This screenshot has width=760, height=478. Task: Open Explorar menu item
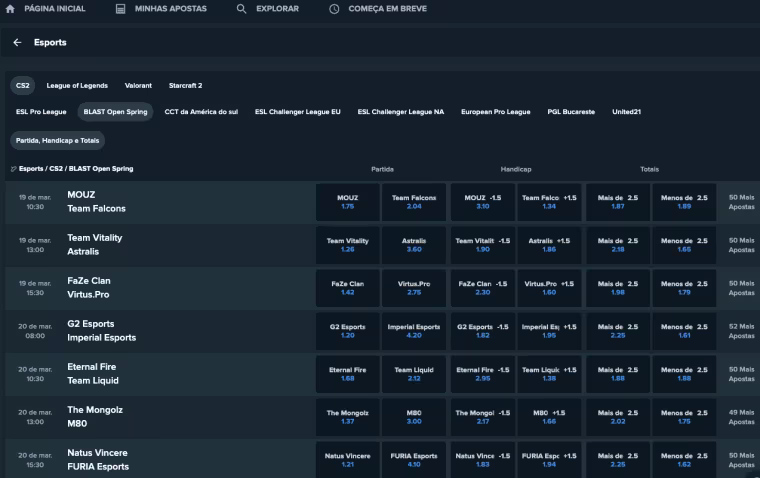277,9
